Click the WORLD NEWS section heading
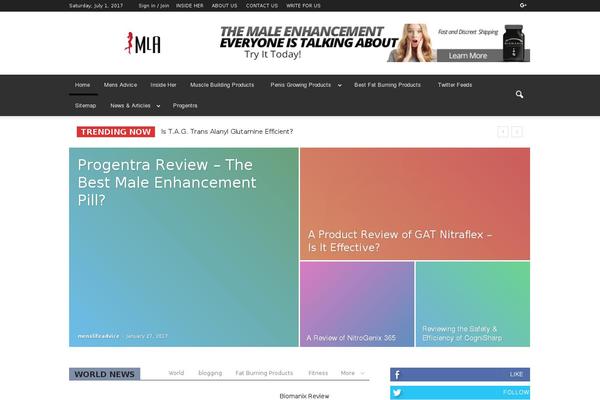The width and height of the screenshot is (600, 400). [x=104, y=374]
